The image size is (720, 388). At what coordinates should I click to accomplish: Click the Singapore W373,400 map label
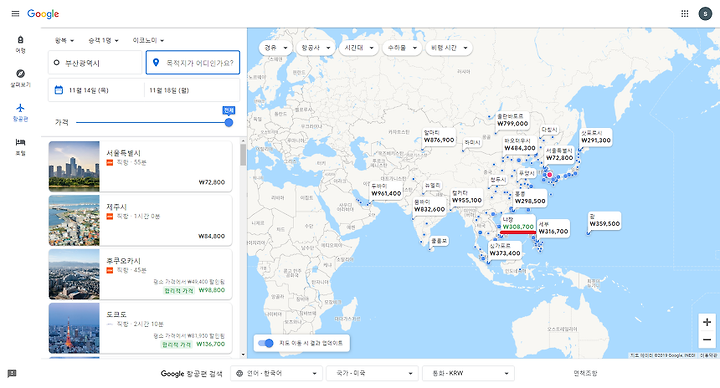[505, 250]
